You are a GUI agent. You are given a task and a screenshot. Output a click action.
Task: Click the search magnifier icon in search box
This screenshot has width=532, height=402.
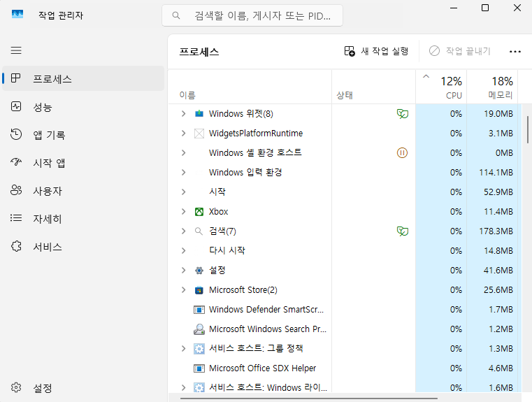pos(175,15)
